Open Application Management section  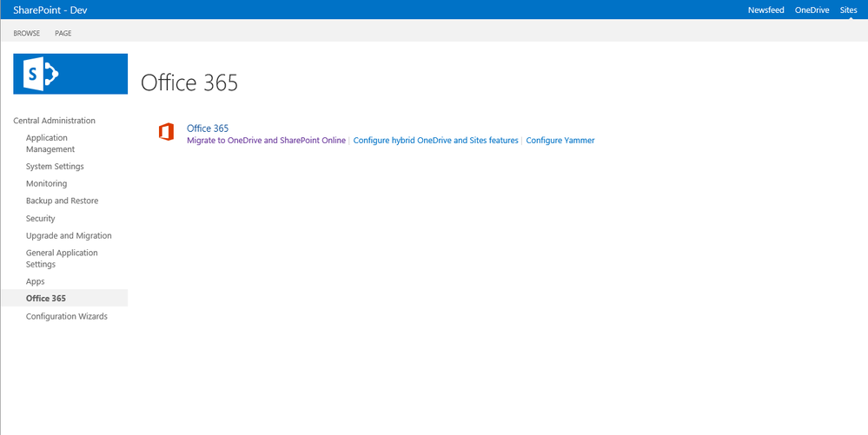coord(50,143)
